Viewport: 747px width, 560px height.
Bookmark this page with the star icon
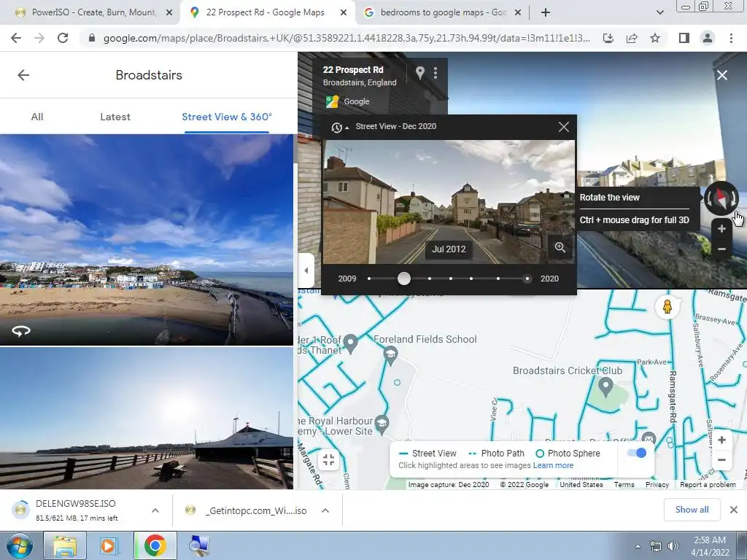click(x=655, y=38)
